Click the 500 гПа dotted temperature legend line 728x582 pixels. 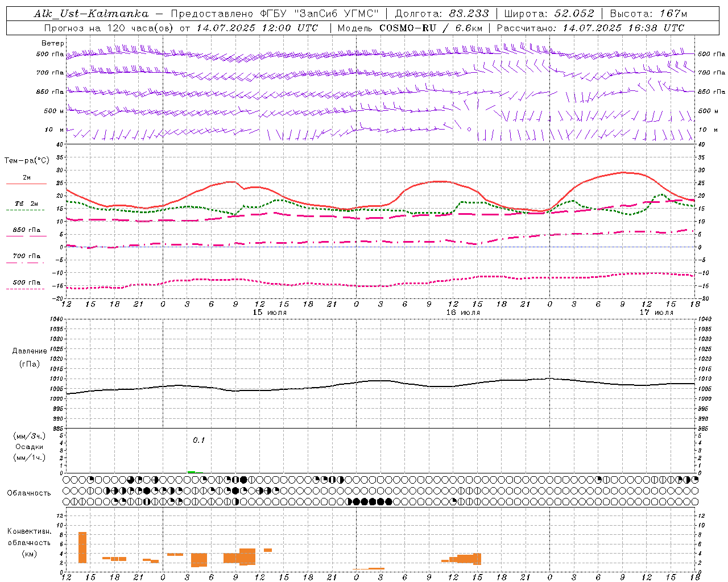click(25, 289)
